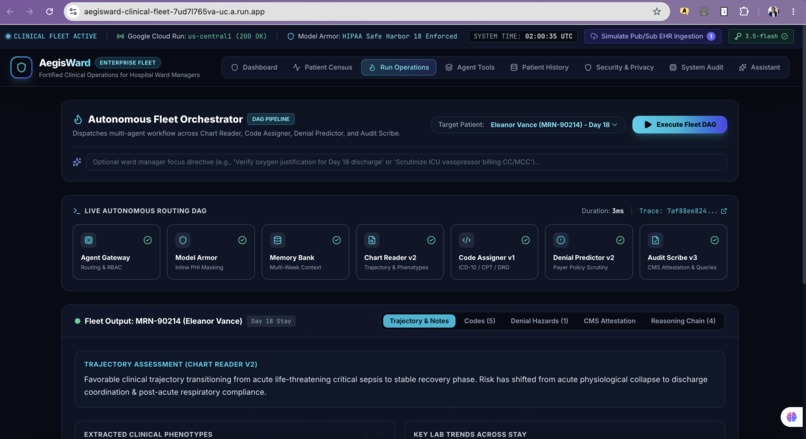Viewport: 806px width, 439px height.
Task: Click the Trace 7af88ee824 link
Action: click(x=678, y=211)
